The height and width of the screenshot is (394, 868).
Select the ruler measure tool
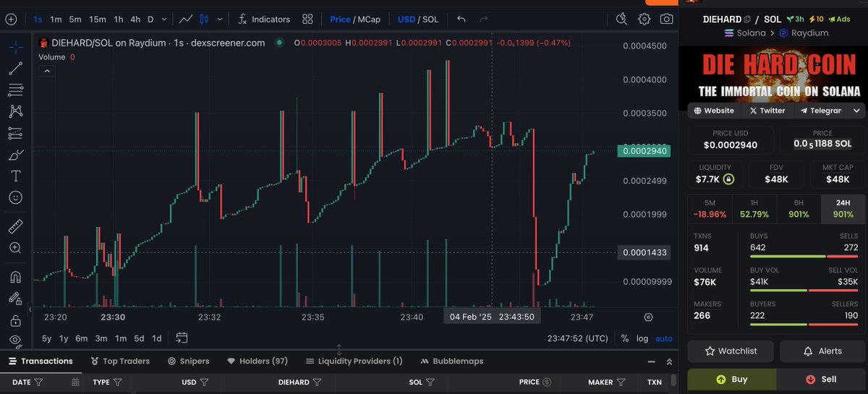click(x=15, y=227)
